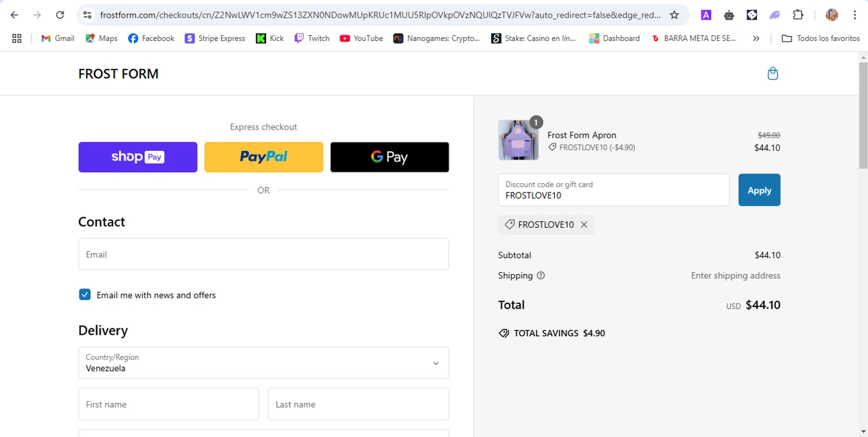Screen dimensions: 868x437
Task: Open Dashboard bookmark
Action: click(x=614, y=38)
